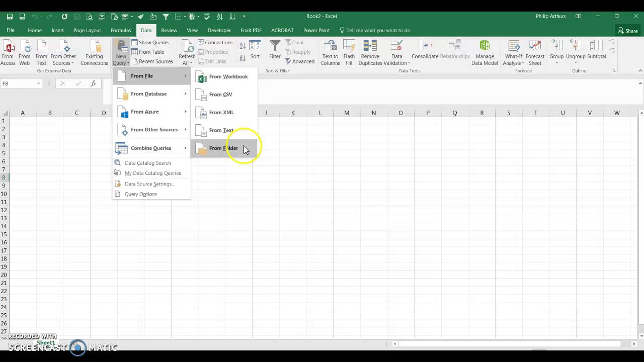Select the Sheet1 tab
Viewport: 644px width, 362px height.
pyautogui.click(x=46, y=343)
